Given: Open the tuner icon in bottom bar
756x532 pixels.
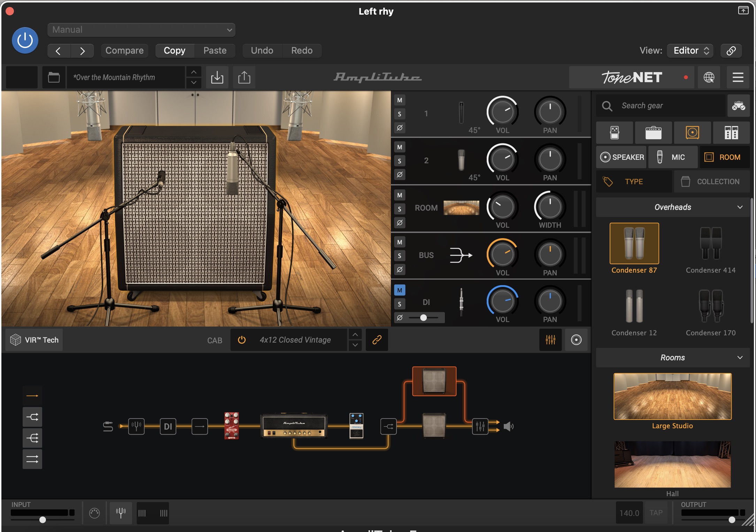Looking at the screenshot, I should tap(121, 513).
